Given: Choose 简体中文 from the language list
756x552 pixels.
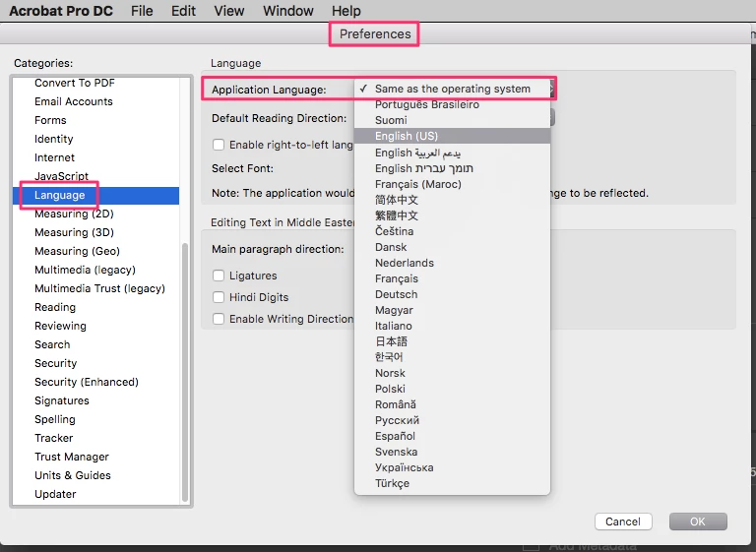Looking at the screenshot, I should pos(452,200).
